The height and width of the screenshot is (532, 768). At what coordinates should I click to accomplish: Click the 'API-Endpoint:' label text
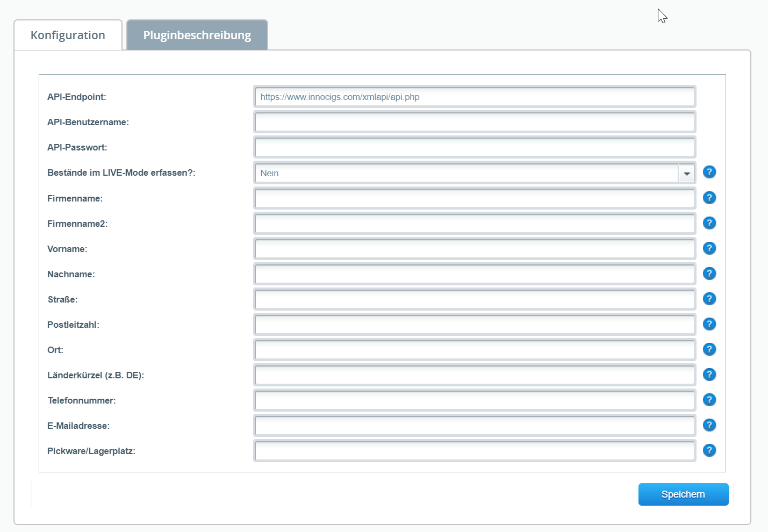click(x=77, y=97)
